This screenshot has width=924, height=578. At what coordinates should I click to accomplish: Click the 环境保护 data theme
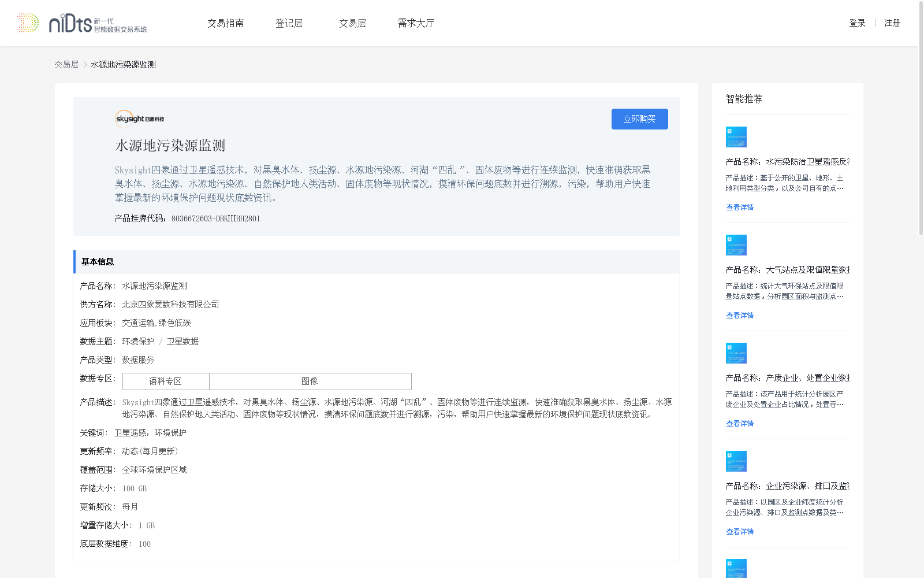tap(138, 342)
